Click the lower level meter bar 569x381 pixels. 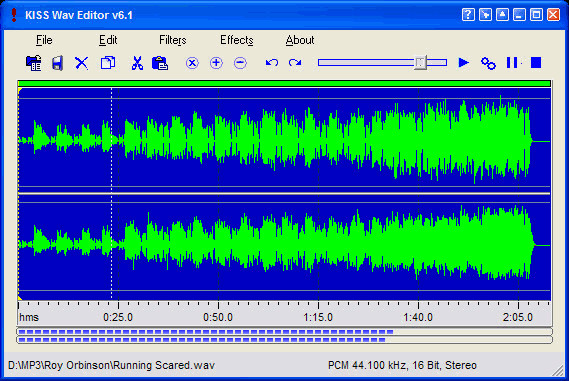tap(284, 340)
